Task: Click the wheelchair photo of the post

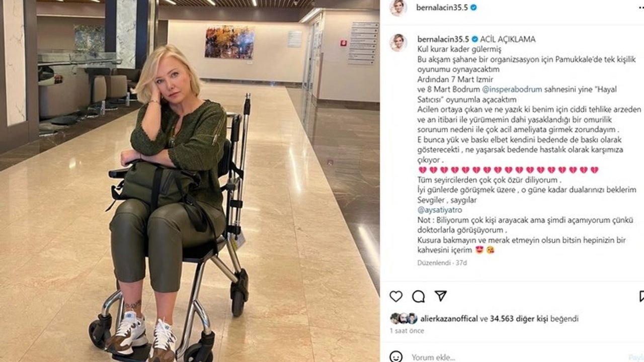Action: coord(190,181)
